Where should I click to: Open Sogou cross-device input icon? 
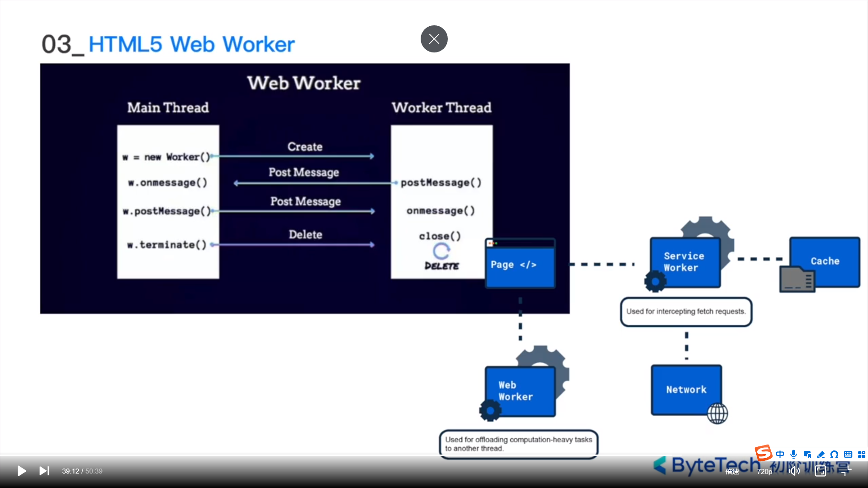807,454
